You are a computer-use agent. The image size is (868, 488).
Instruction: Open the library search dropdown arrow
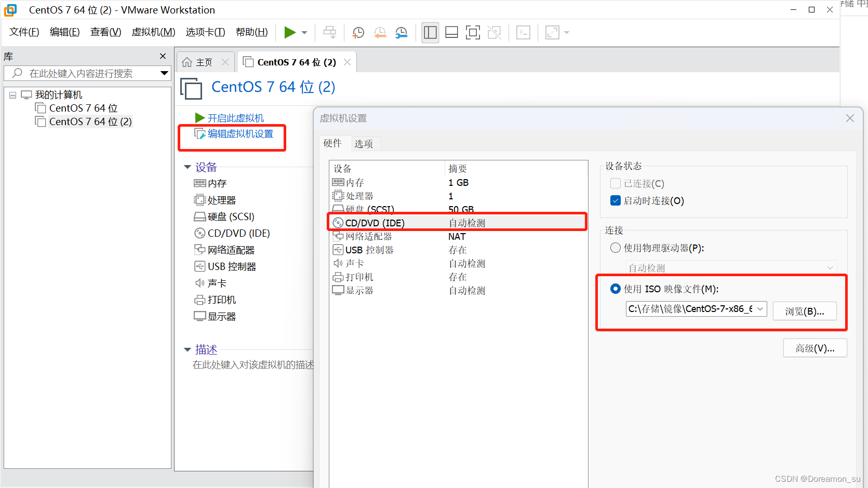[x=164, y=73]
